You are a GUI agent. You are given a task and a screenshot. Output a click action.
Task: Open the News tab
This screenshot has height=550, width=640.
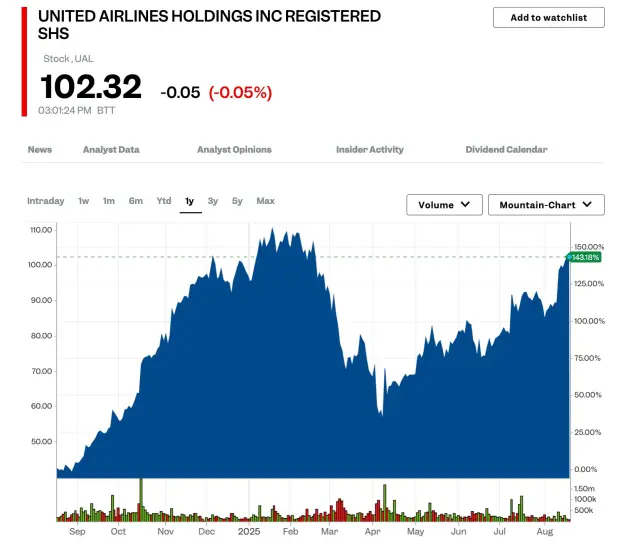point(40,150)
